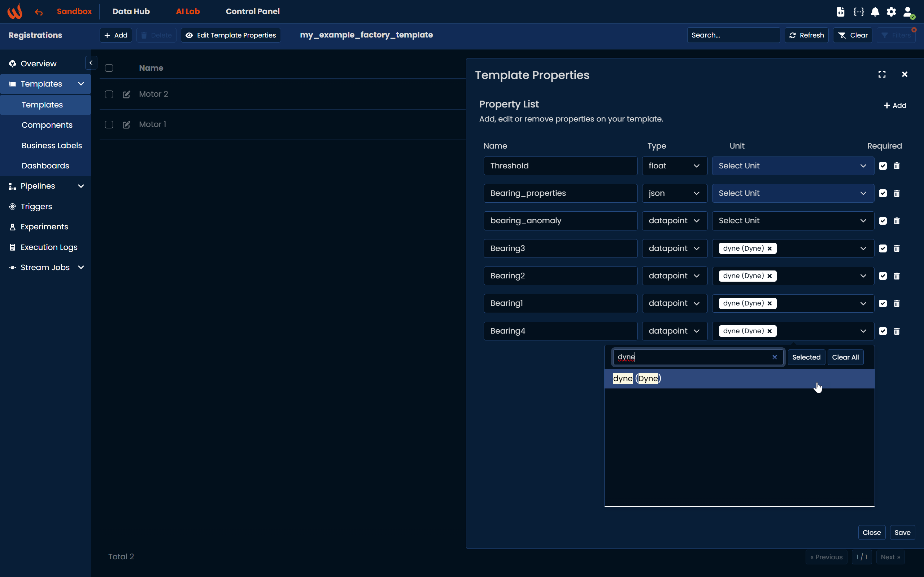The image size is (924, 577).
Task: Open the Threshold float type dropdown
Action: pos(674,166)
